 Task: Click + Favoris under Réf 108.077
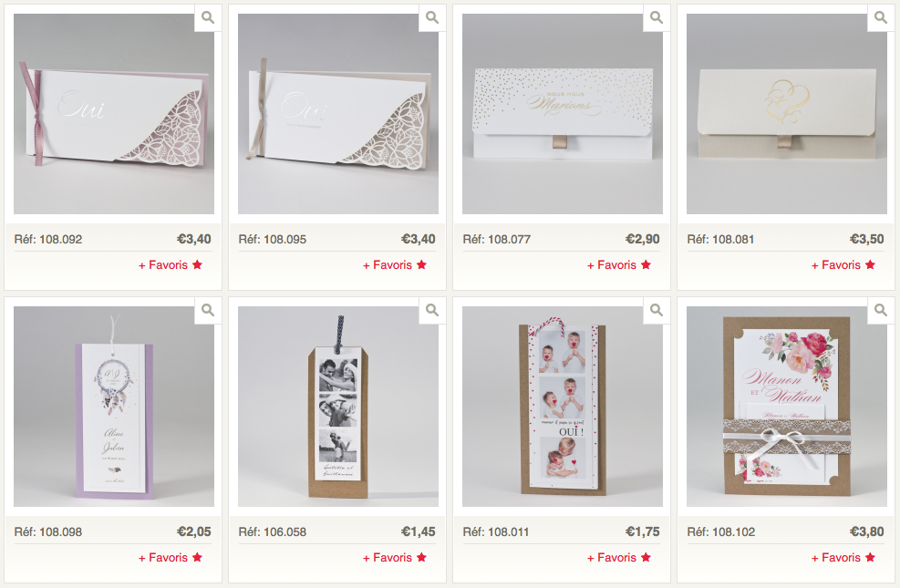[619, 265]
